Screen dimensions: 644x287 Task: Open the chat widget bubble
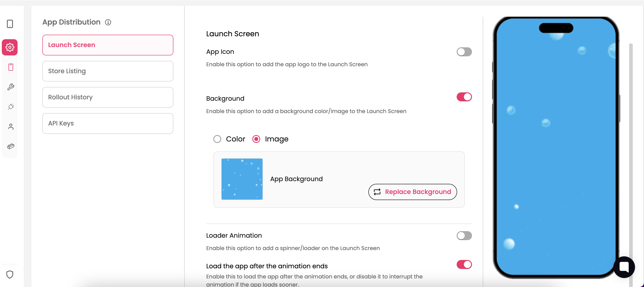click(624, 267)
